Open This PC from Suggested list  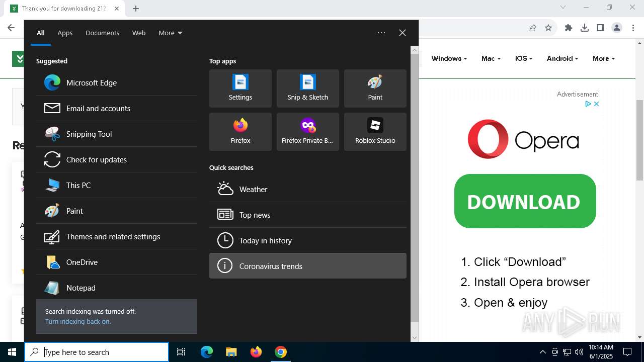click(x=117, y=185)
